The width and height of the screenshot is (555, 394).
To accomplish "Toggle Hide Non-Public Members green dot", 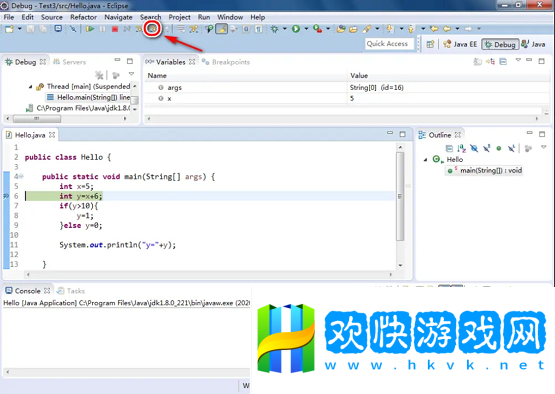I will coord(499,148).
